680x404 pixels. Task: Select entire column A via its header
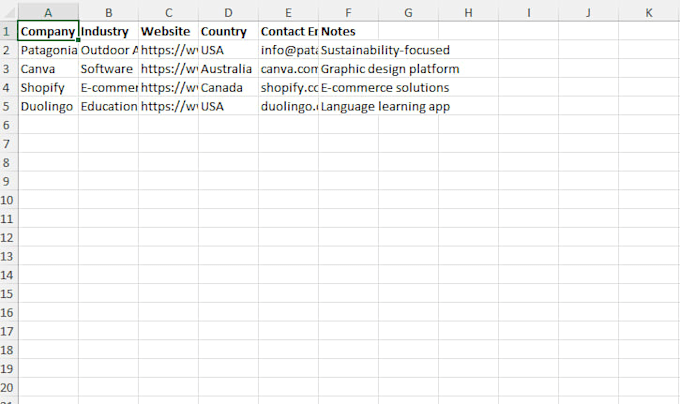coord(48,13)
